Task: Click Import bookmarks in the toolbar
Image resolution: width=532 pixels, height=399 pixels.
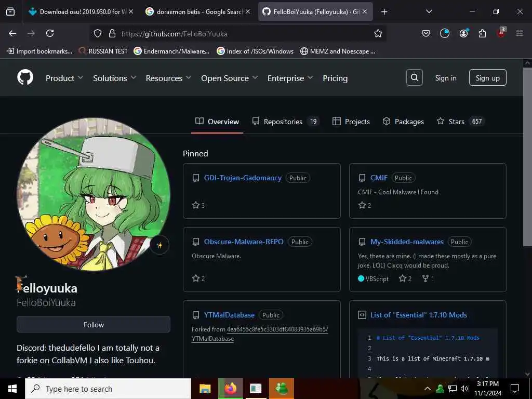Action: pos(39,51)
